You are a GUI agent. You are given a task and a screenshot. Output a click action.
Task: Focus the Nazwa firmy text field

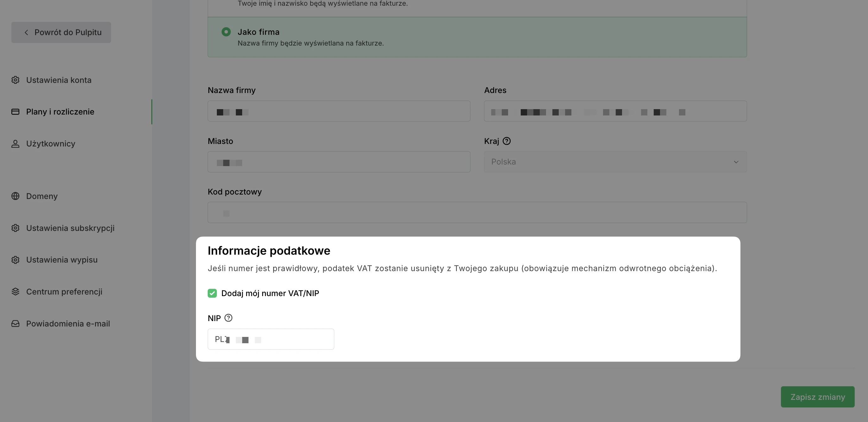pos(339,111)
